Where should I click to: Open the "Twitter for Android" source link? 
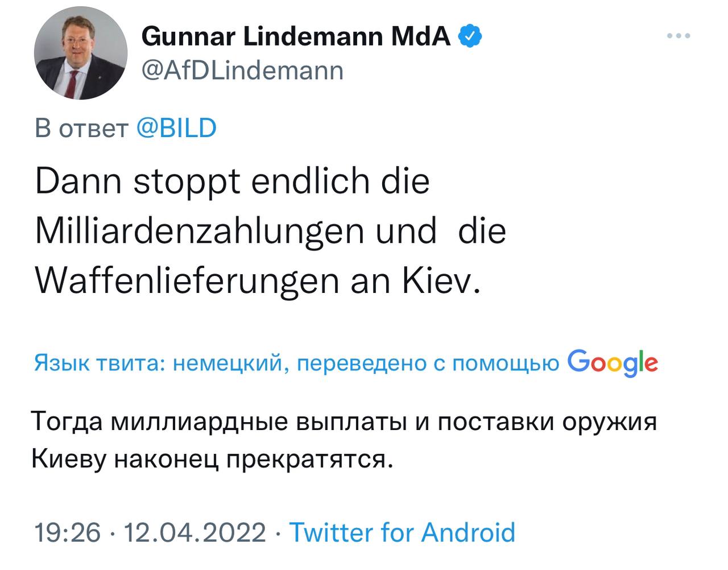click(x=403, y=532)
